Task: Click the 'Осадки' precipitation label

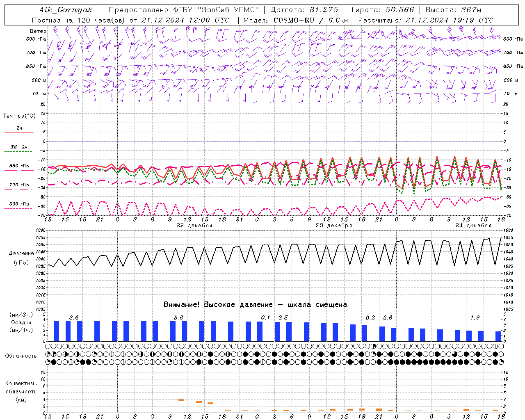Action: [21, 322]
